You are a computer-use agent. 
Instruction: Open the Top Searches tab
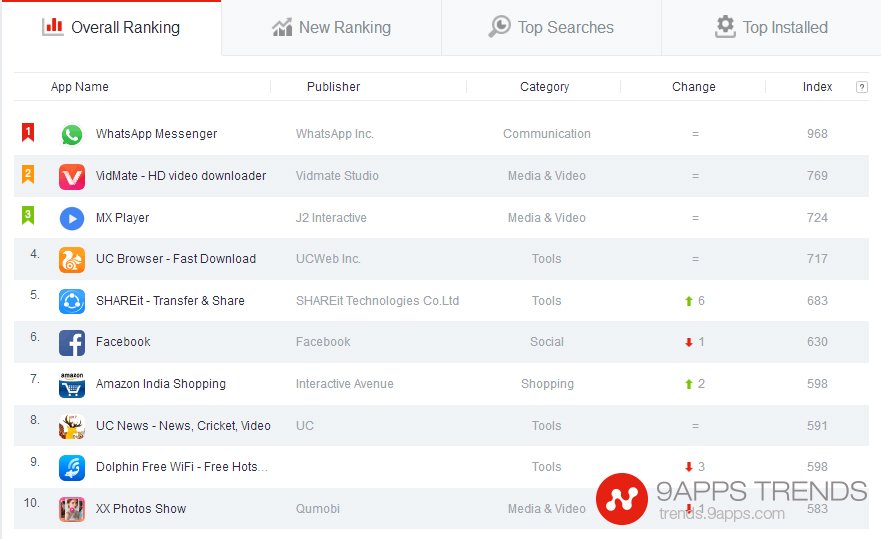551,27
